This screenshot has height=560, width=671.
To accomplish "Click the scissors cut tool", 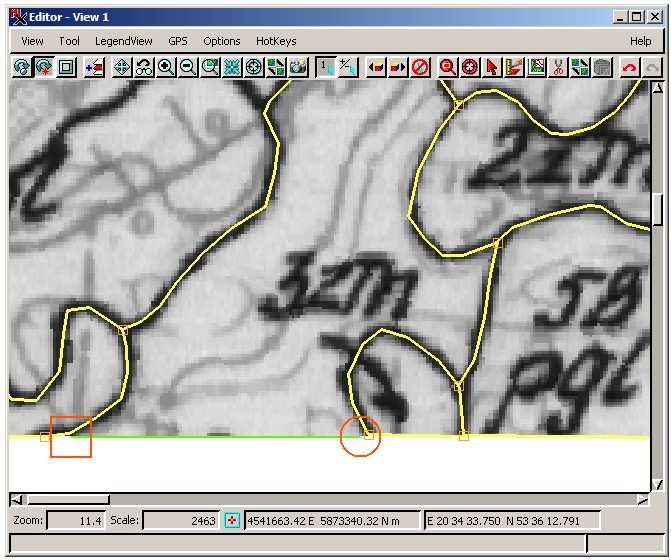I will (558, 67).
